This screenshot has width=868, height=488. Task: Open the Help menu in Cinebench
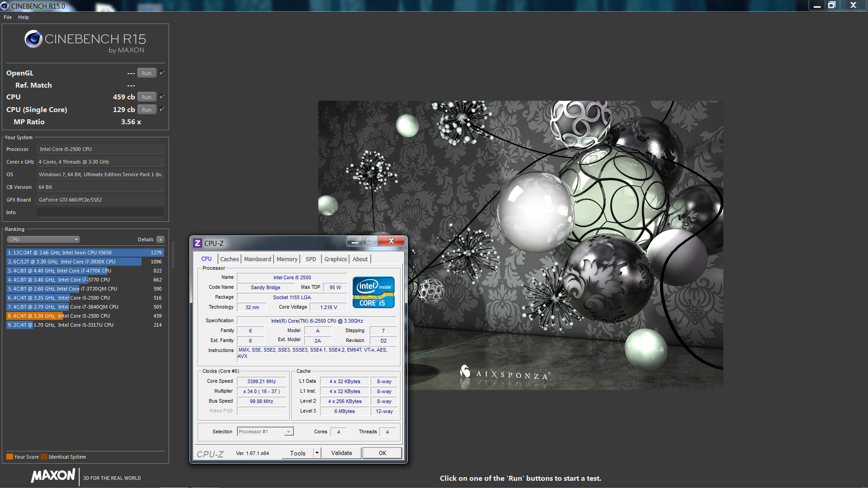(24, 17)
